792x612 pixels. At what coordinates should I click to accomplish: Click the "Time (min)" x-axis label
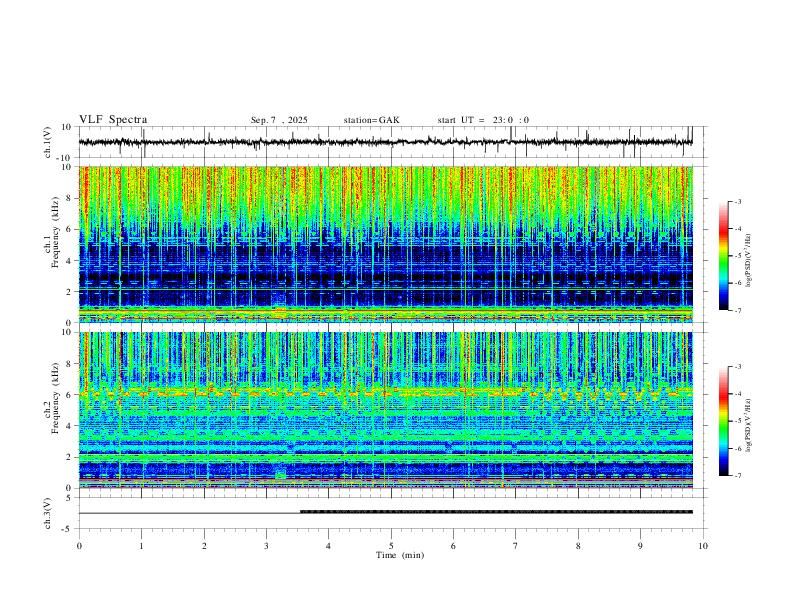400,555
